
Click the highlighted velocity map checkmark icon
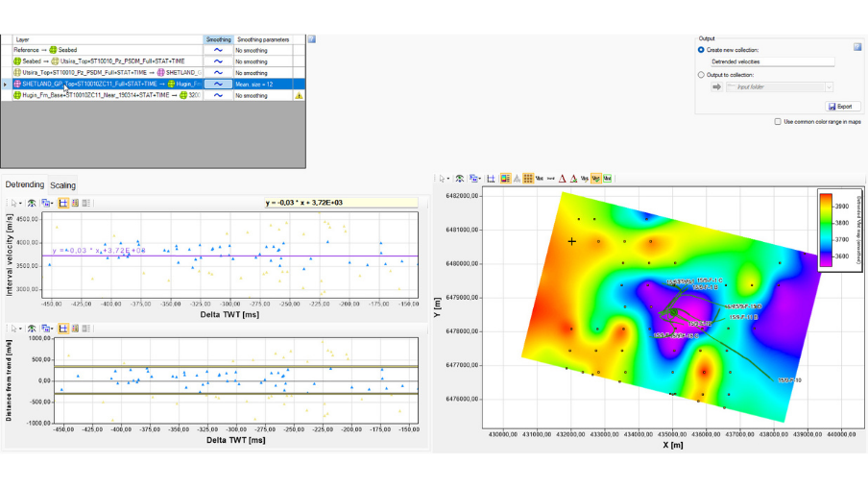(595, 179)
